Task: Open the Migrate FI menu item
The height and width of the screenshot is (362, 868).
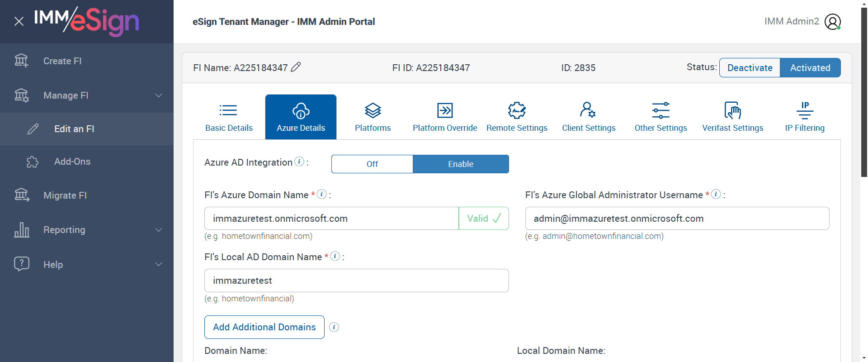Action: coord(87,195)
